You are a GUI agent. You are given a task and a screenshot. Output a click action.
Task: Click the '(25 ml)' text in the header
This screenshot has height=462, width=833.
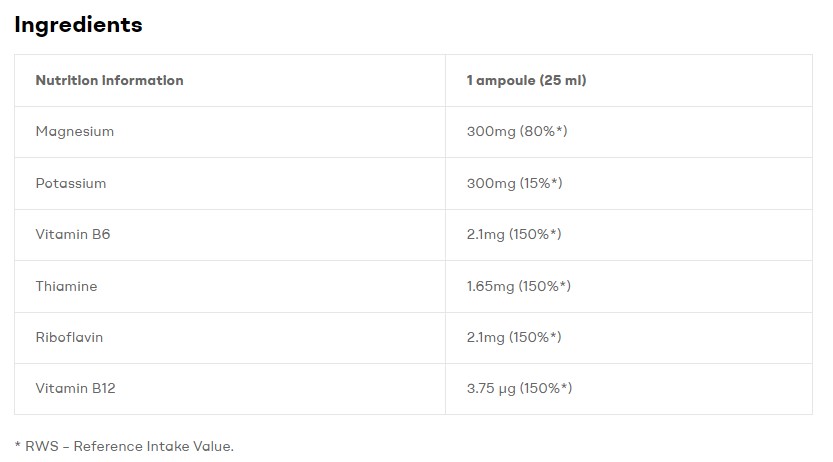(563, 80)
